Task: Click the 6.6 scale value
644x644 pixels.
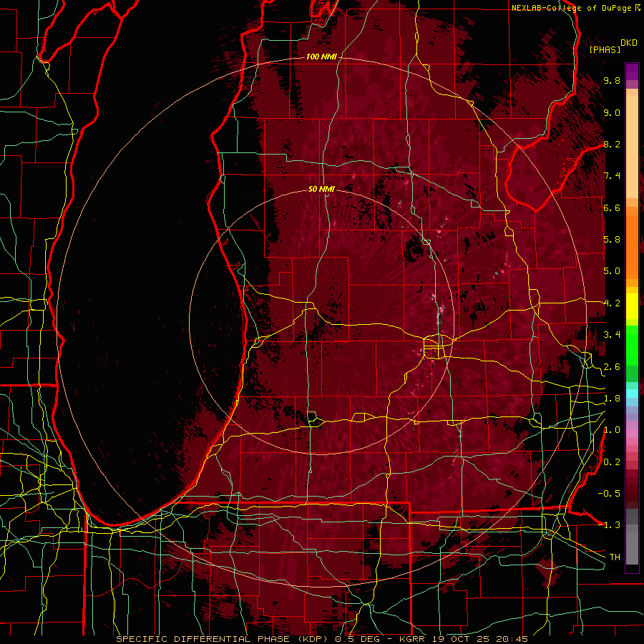Action: tap(612, 208)
